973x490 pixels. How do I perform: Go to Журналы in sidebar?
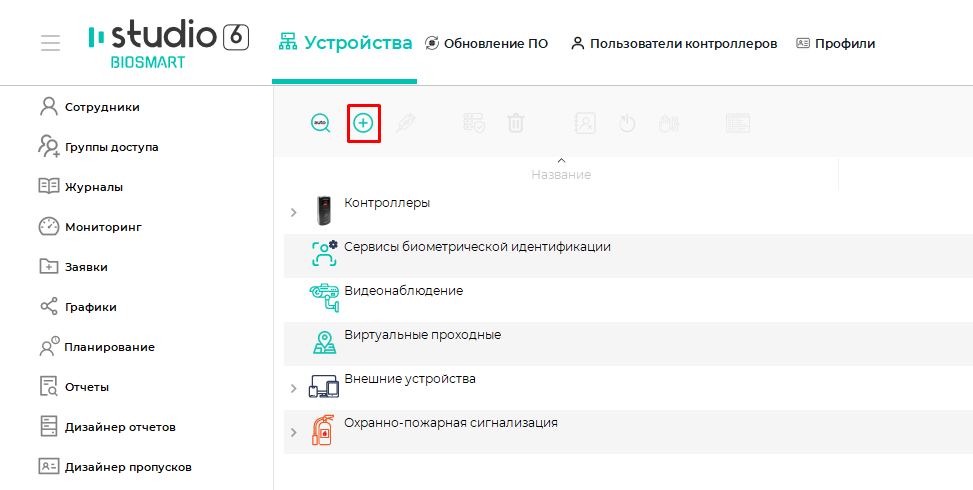click(x=94, y=187)
